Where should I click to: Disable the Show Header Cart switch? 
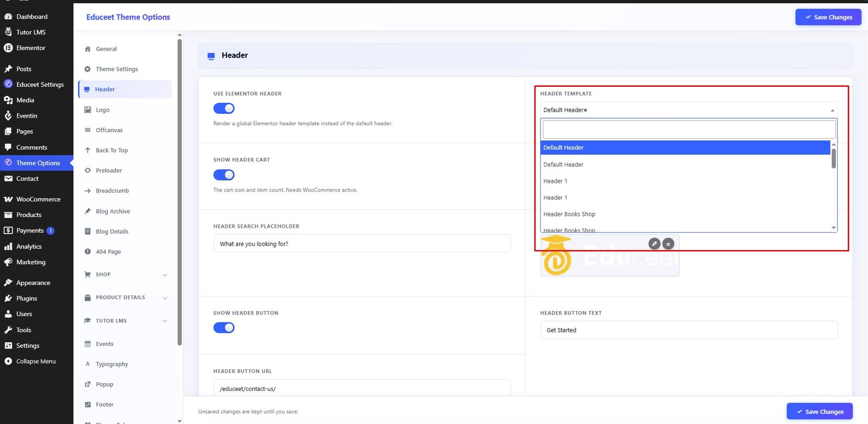(224, 175)
